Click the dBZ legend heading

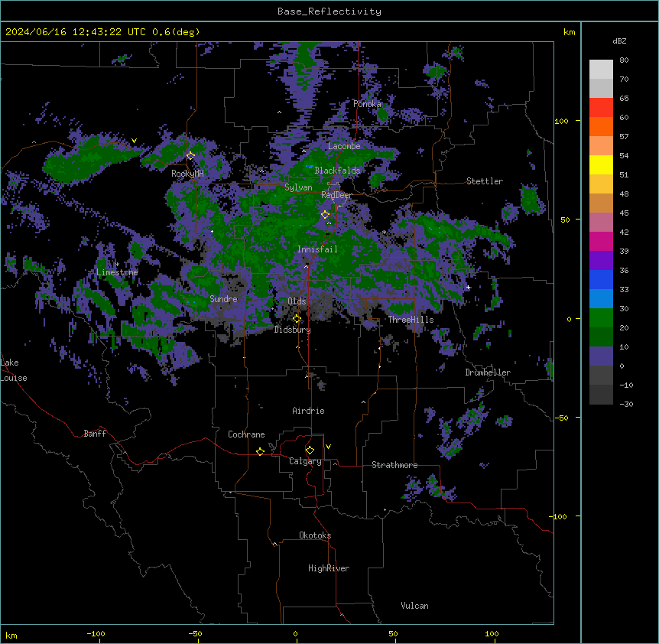pos(619,41)
